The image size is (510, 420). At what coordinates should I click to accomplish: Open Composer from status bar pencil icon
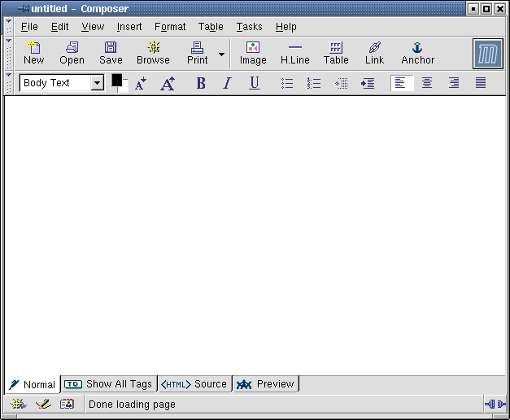tap(43, 404)
